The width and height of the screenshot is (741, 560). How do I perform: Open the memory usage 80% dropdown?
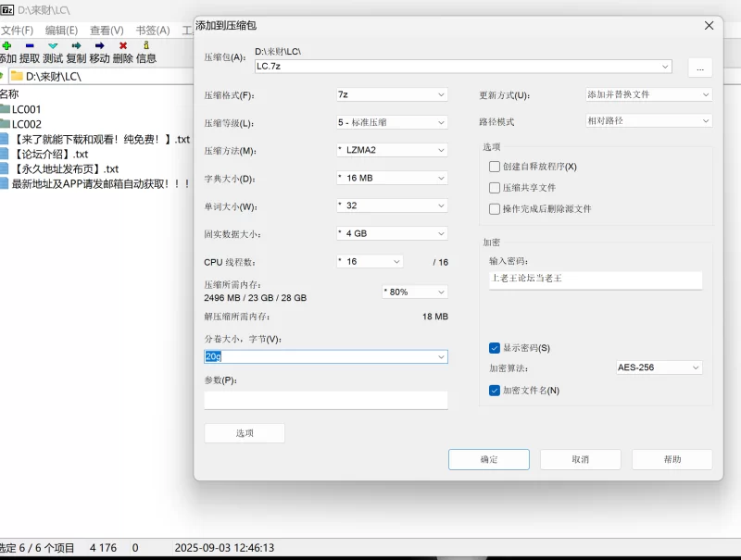[414, 292]
